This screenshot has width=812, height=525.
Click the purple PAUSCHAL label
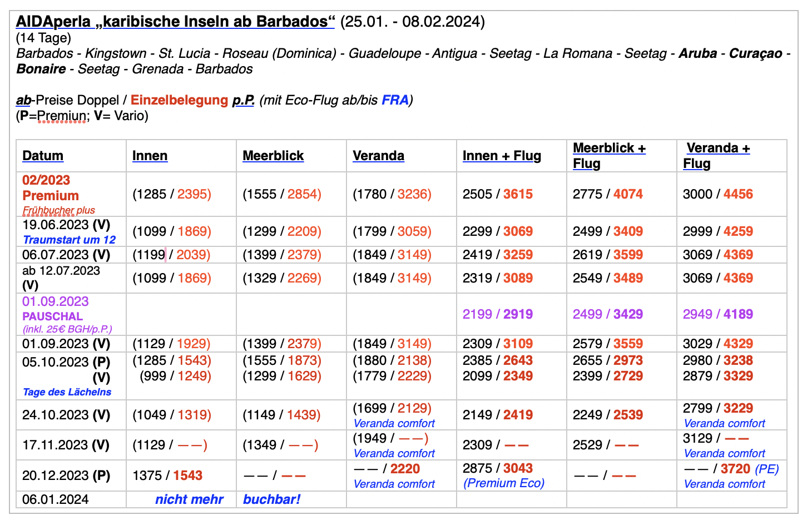pos(52,316)
